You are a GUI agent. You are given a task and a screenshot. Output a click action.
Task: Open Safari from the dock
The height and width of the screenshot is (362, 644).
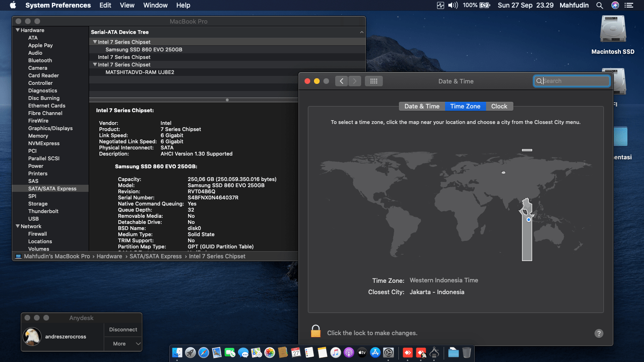coord(204,353)
